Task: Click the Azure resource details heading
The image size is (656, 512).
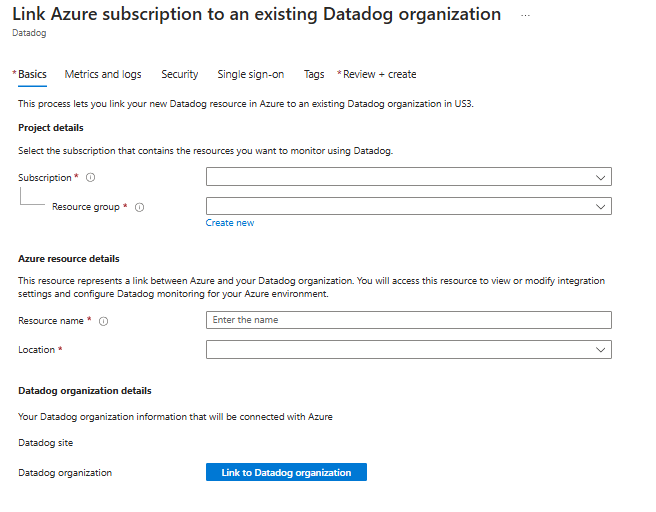Action: click(x=69, y=259)
